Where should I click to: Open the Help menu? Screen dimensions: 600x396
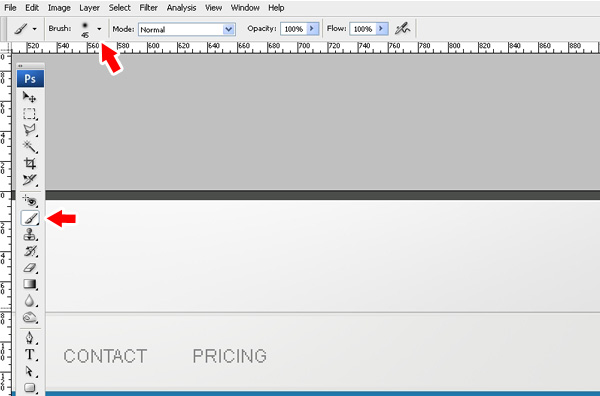point(276,8)
